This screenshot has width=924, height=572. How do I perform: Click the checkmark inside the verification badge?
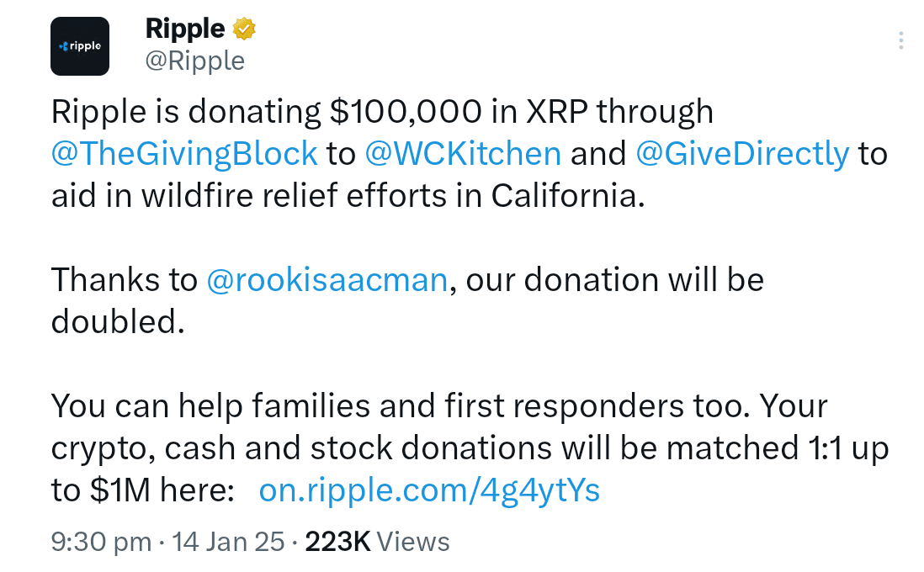click(242, 28)
